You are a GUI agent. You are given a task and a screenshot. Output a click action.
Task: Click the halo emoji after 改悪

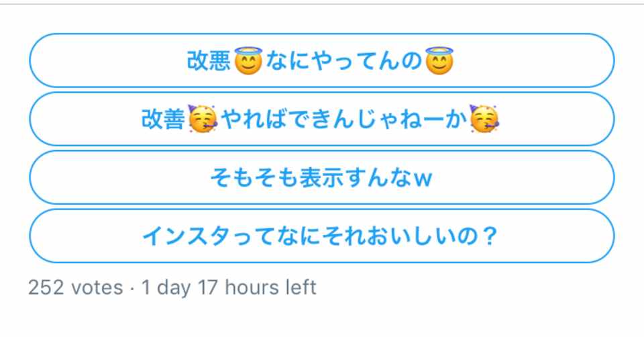(248, 60)
